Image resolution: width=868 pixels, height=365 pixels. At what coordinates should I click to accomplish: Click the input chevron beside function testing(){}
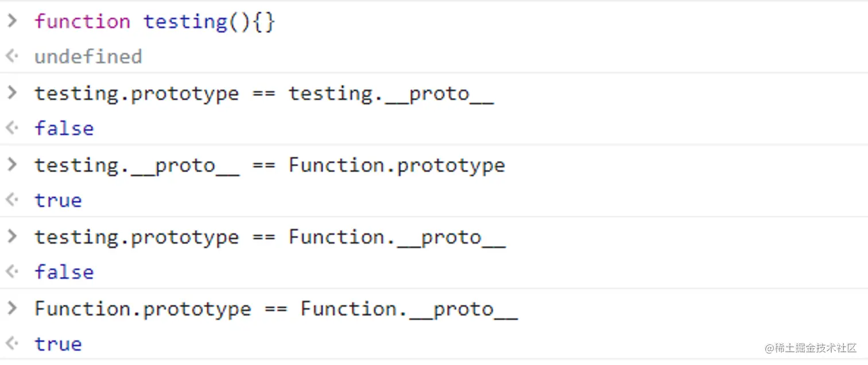pyautogui.click(x=11, y=21)
